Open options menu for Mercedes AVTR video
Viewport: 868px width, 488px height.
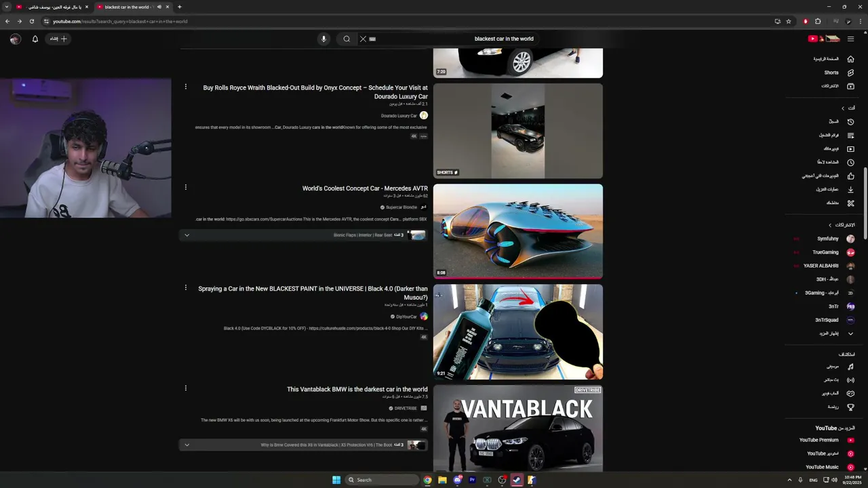[x=186, y=187]
